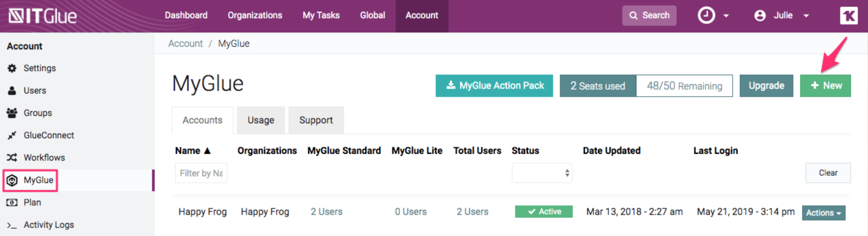
Task: Click the May 21, 2019 login cell
Action: tap(746, 212)
